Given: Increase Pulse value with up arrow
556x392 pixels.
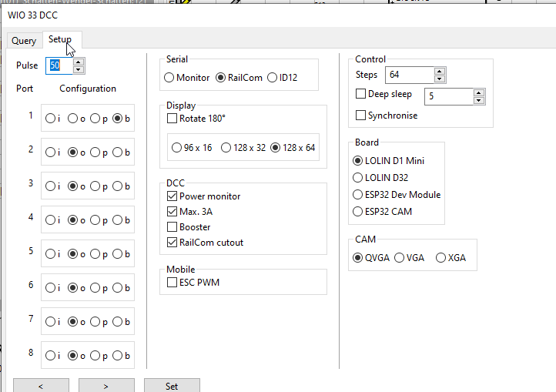Looking at the screenshot, I should tap(79, 62).
